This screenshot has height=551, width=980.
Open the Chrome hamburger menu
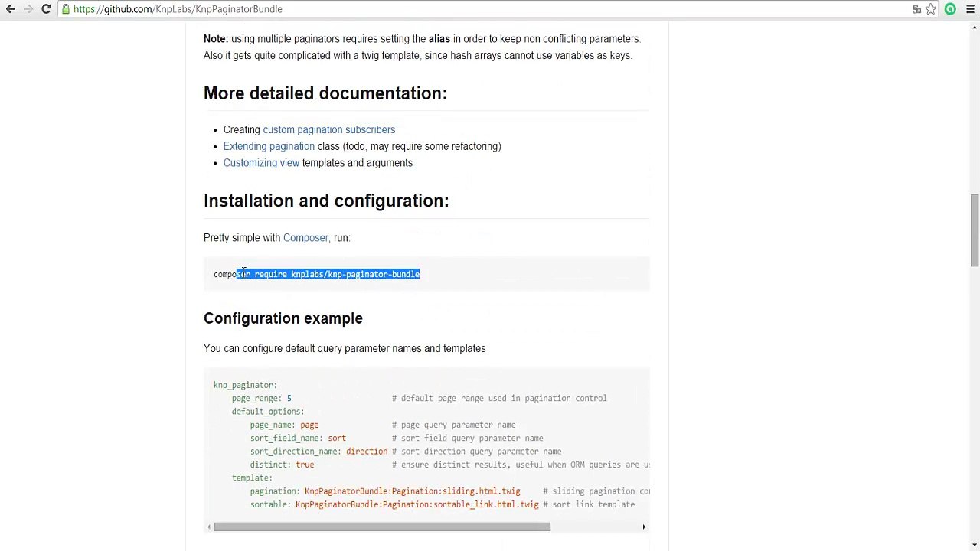click(x=970, y=9)
